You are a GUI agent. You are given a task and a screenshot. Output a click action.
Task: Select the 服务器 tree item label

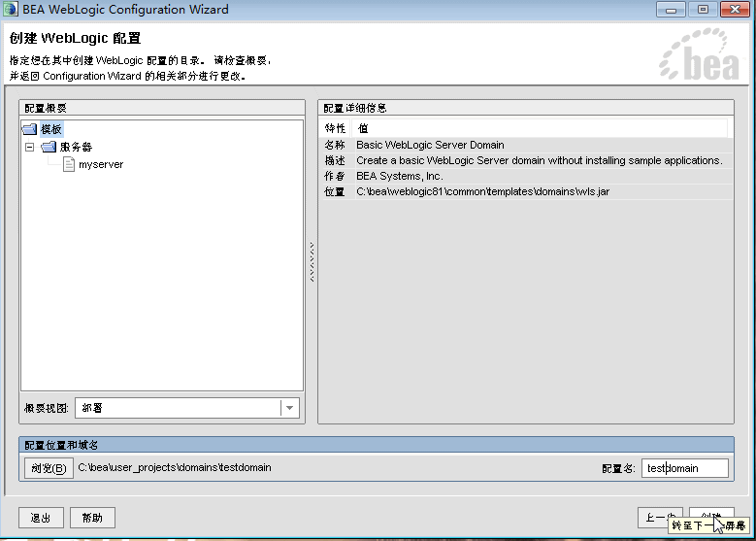pyautogui.click(x=76, y=147)
